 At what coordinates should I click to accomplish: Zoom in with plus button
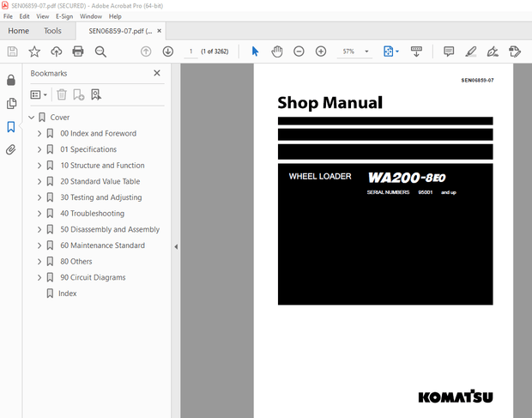tap(321, 51)
